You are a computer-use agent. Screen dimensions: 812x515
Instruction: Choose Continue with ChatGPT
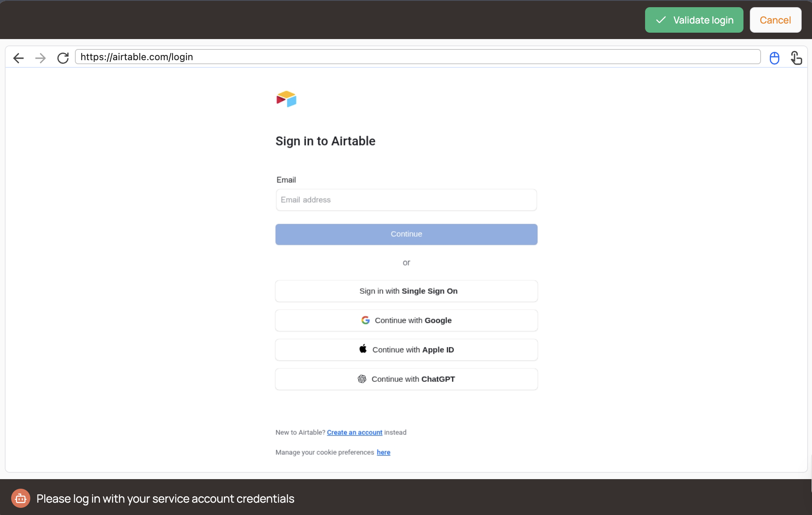(x=406, y=379)
